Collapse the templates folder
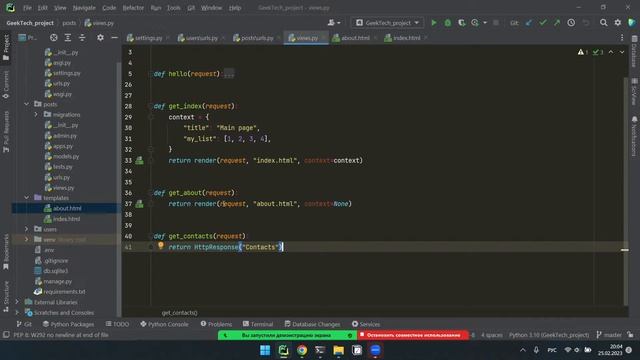Image resolution: width=640 pixels, height=360 pixels. 27,198
